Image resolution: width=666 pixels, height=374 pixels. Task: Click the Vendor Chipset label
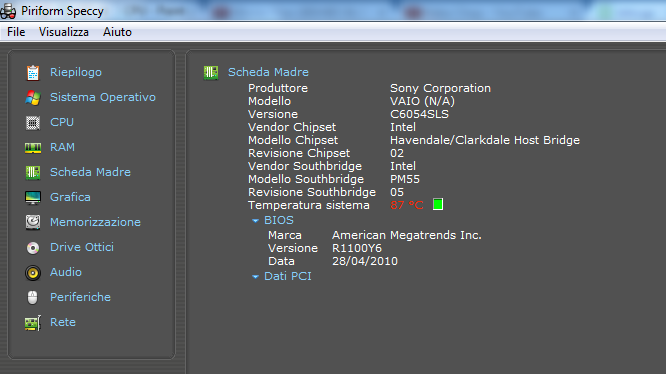(x=292, y=127)
